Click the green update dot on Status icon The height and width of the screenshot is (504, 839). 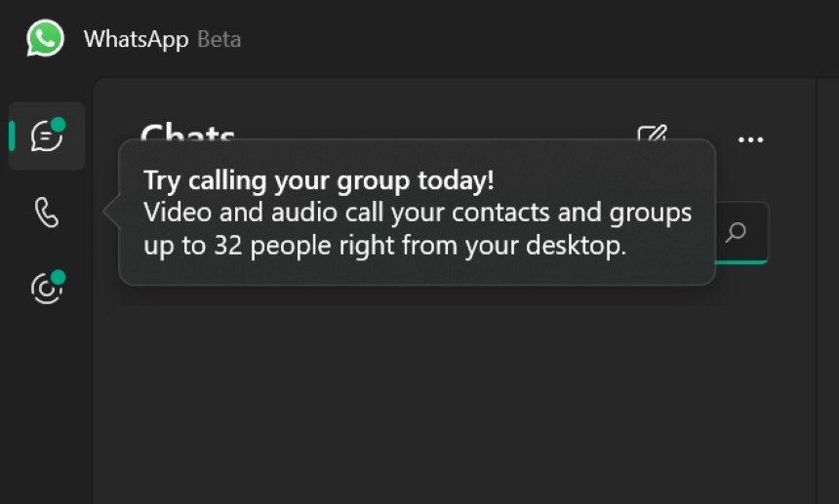coord(59,277)
